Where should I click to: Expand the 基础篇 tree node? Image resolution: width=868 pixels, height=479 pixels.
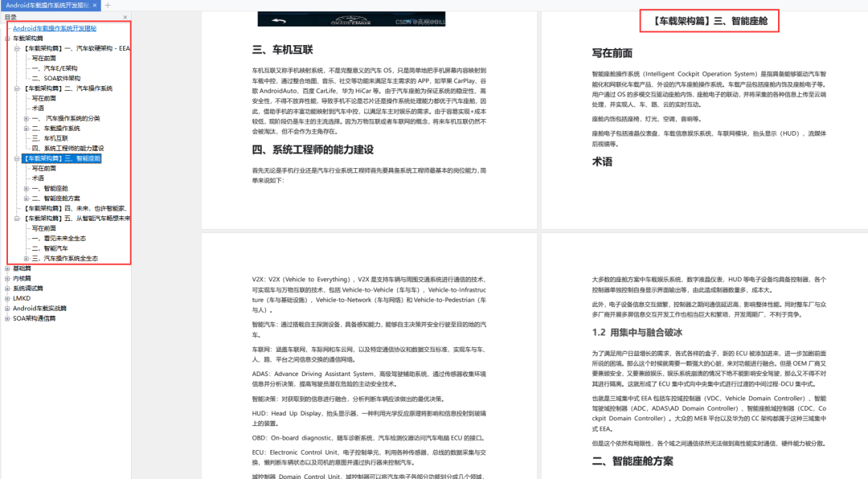[x=7, y=268]
